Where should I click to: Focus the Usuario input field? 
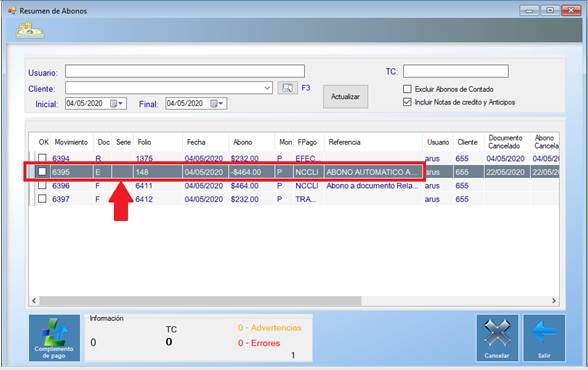185,71
